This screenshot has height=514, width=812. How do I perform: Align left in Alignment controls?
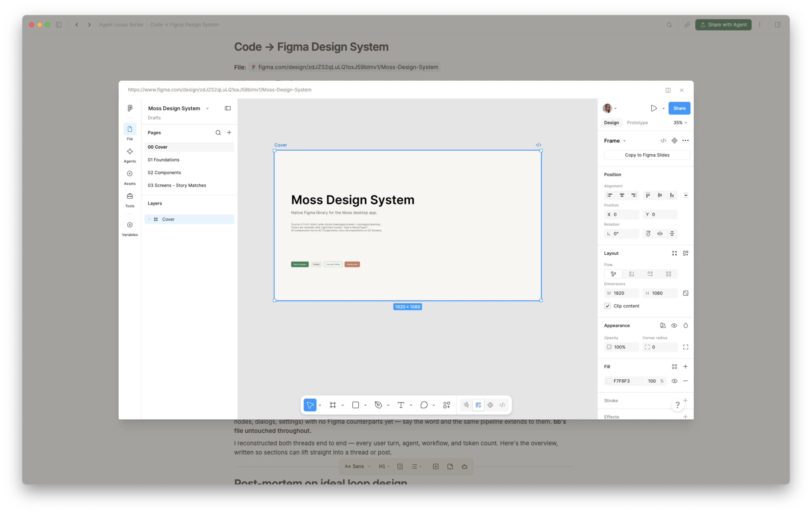(x=610, y=195)
